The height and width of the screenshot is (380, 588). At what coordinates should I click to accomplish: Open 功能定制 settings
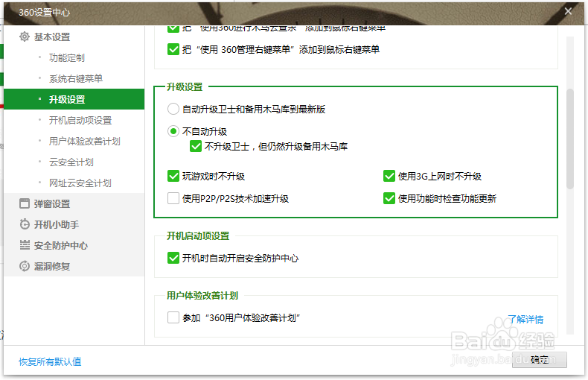(x=66, y=58)
